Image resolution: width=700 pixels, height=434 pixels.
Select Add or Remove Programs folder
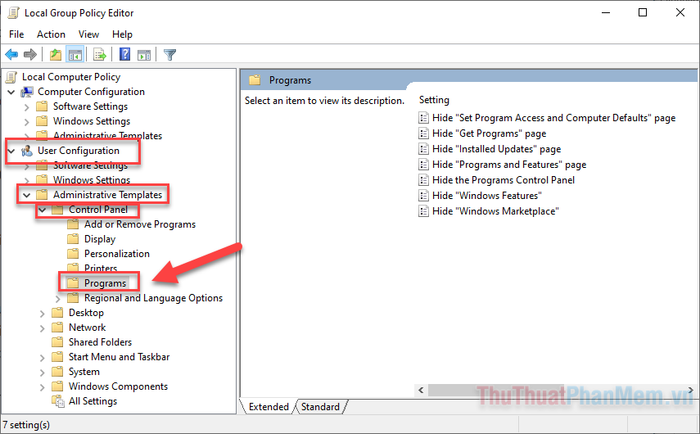pyautogui.click(x=140, y=225)
